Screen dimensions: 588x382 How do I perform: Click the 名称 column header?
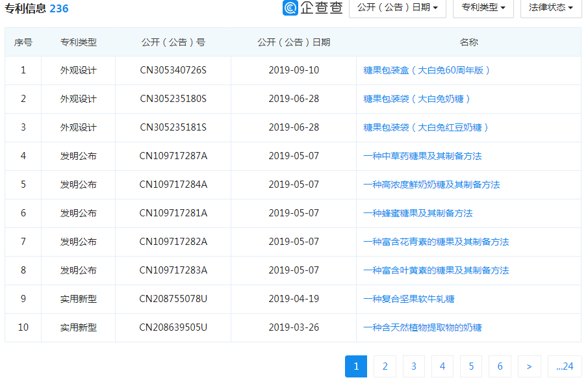[x=468, y=42]
